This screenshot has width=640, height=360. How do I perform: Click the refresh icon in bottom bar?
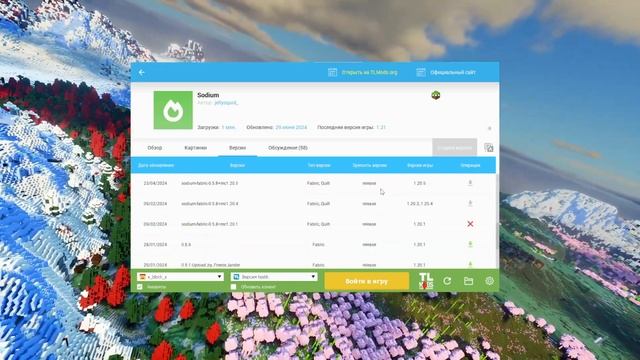pyautogui.click(x=447, y=281)
